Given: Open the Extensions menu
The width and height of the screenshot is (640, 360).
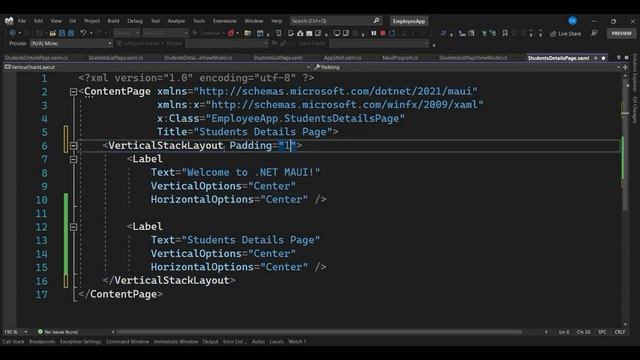Looking at the screenshot, I should 224,21.
